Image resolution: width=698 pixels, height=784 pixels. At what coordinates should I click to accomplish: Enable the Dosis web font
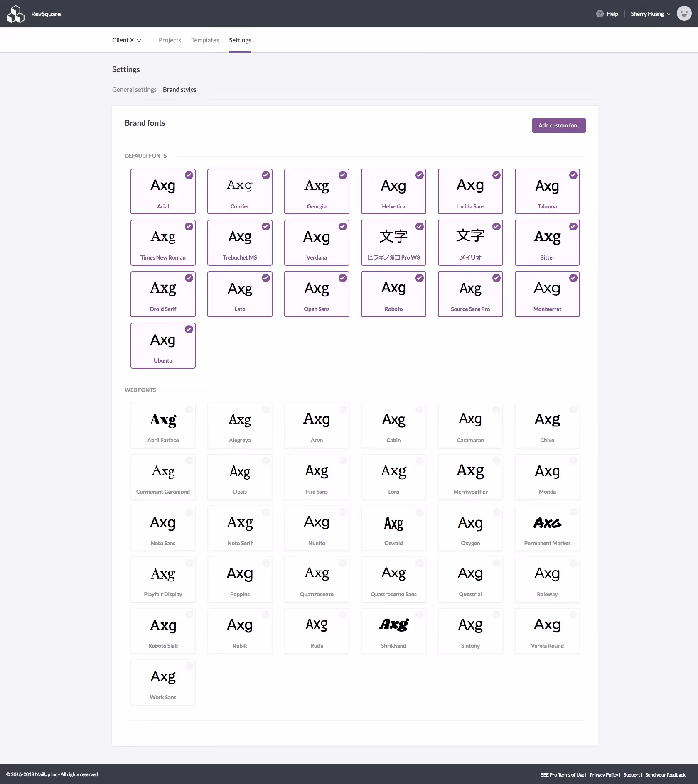(x=240, y=477)
